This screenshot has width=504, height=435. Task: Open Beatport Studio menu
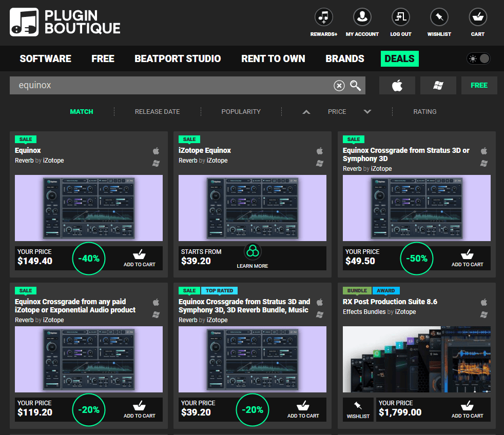pyautogui.click(x=178, y=59)
